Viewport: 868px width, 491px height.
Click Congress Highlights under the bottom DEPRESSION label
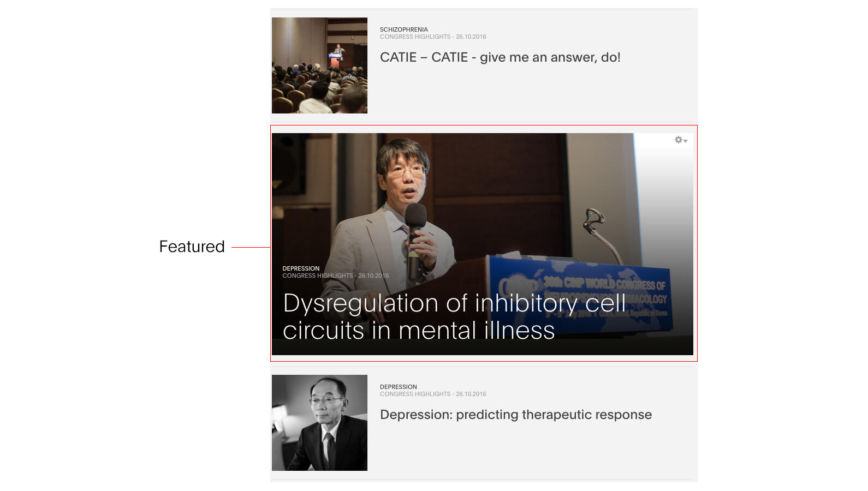click(x=415, y=394)
